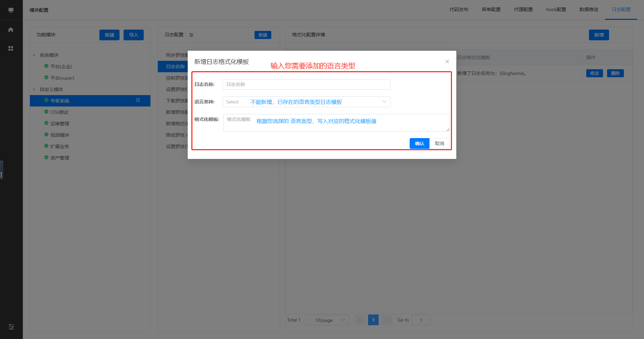Select page 1 in pagination
644x339 pixels.
click(373, 320)
